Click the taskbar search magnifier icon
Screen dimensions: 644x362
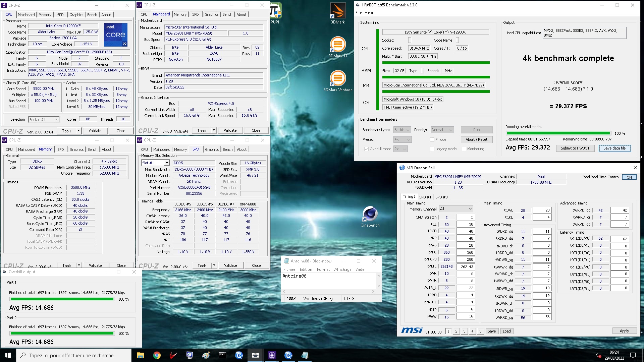(23, 355)
